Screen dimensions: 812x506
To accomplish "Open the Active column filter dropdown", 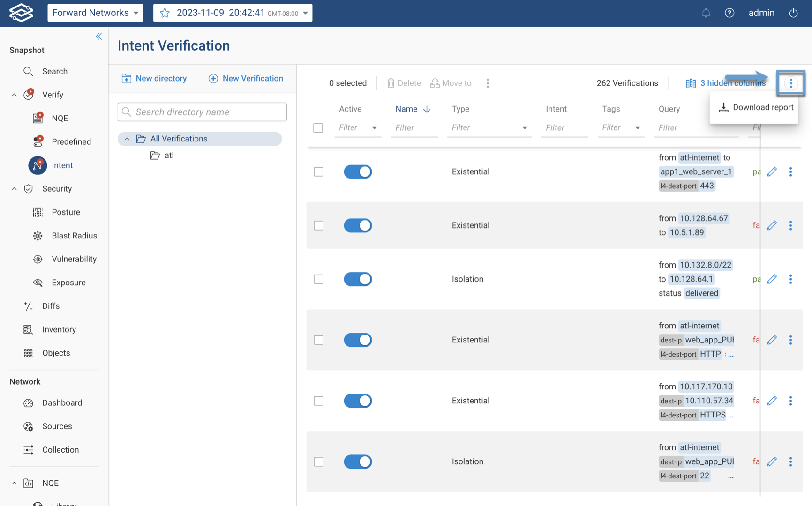I will coord(374,127).
